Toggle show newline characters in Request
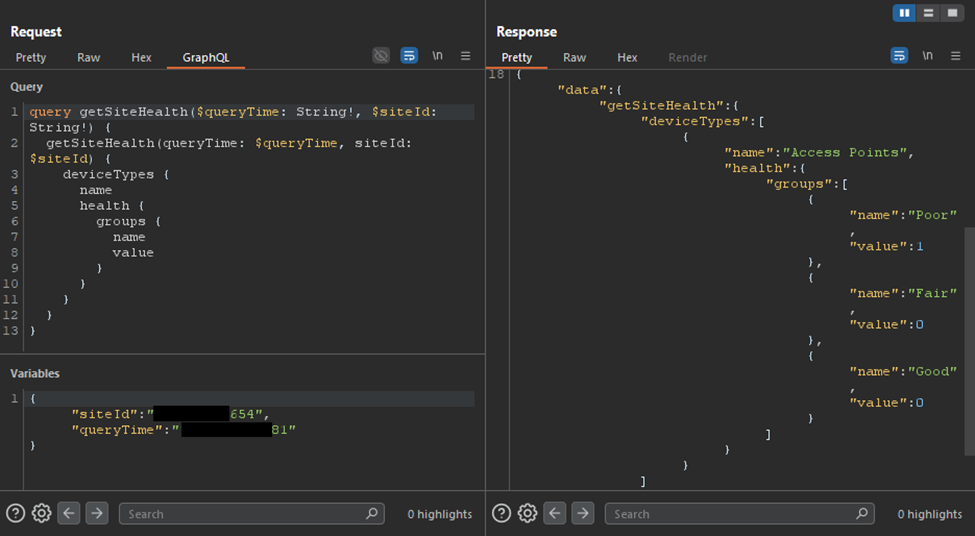The height and width of the screenshot is (536, 975). [438, 55]
